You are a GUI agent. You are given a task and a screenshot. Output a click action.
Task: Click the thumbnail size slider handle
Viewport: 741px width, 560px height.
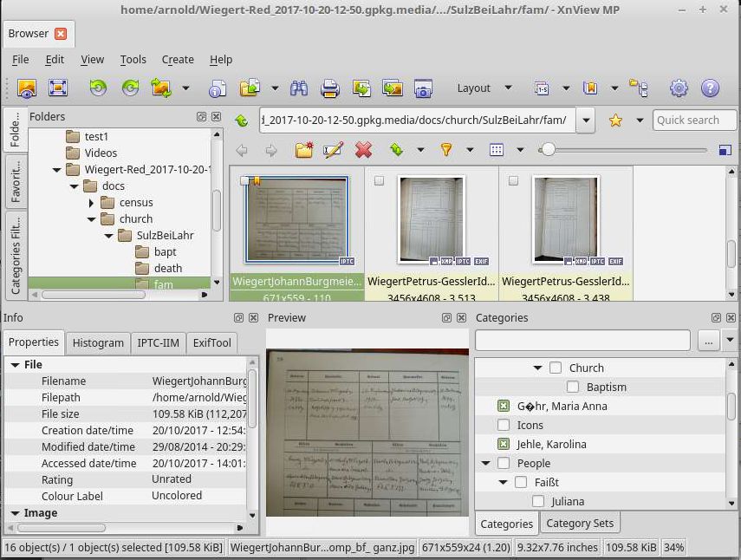[547, 150]
